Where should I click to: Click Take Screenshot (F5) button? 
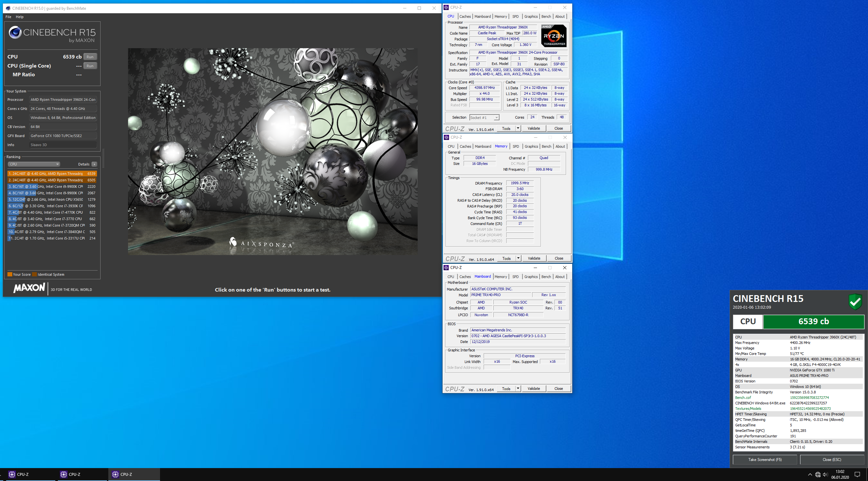(765, 460)
